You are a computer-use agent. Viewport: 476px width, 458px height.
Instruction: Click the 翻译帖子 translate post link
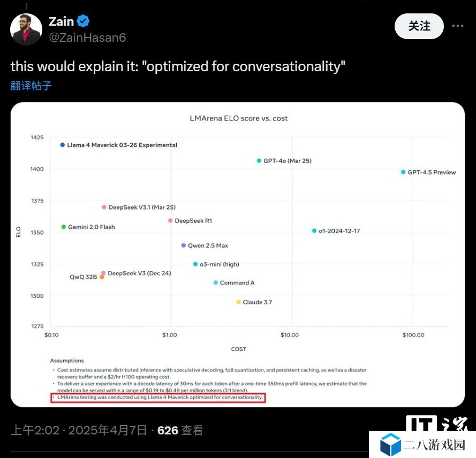pyautogui.click(x=31, y=86)
